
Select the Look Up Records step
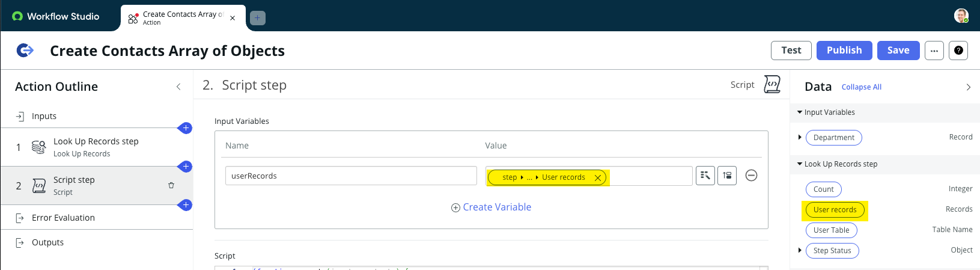pyautogui.click(x=96, y=147)
